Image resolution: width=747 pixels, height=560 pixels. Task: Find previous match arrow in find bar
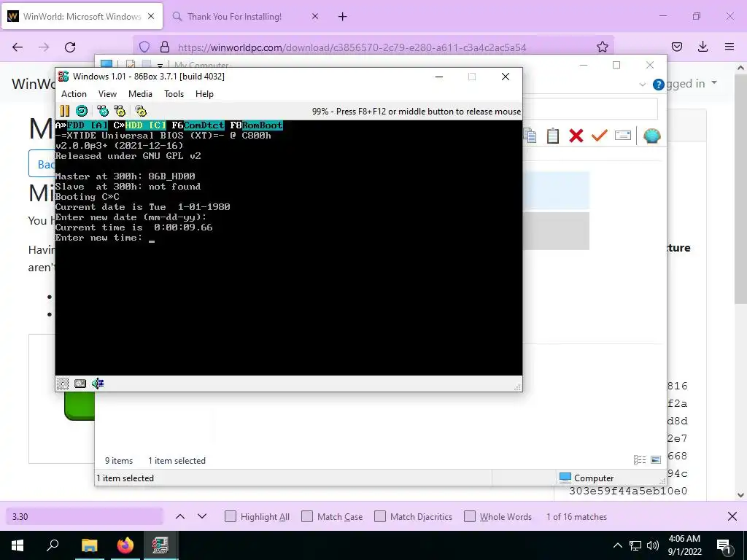180,516
